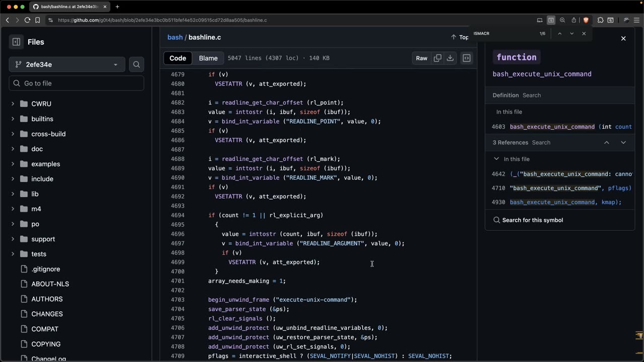Select the bash/bashline.c browser tab
The height and width of the screenshot is (362, 644).
[x=69, y=7]
